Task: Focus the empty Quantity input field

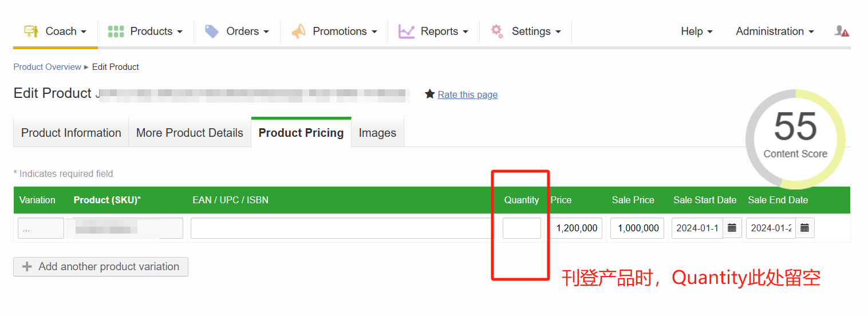Action: [522, 228]
